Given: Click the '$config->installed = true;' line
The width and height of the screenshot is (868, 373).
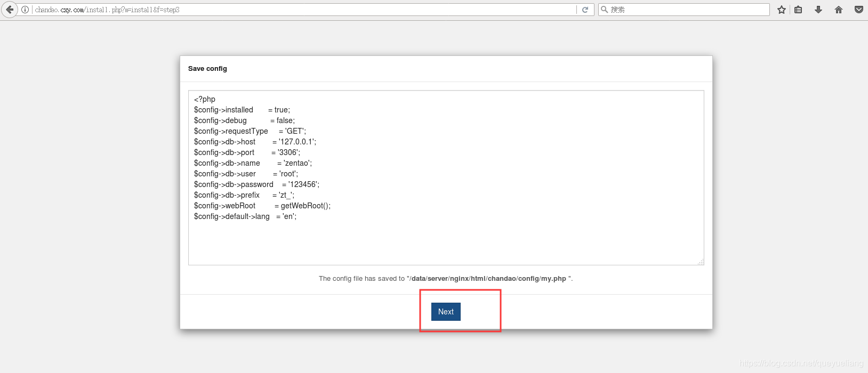Looking at the screenshot, I should 242,110.
